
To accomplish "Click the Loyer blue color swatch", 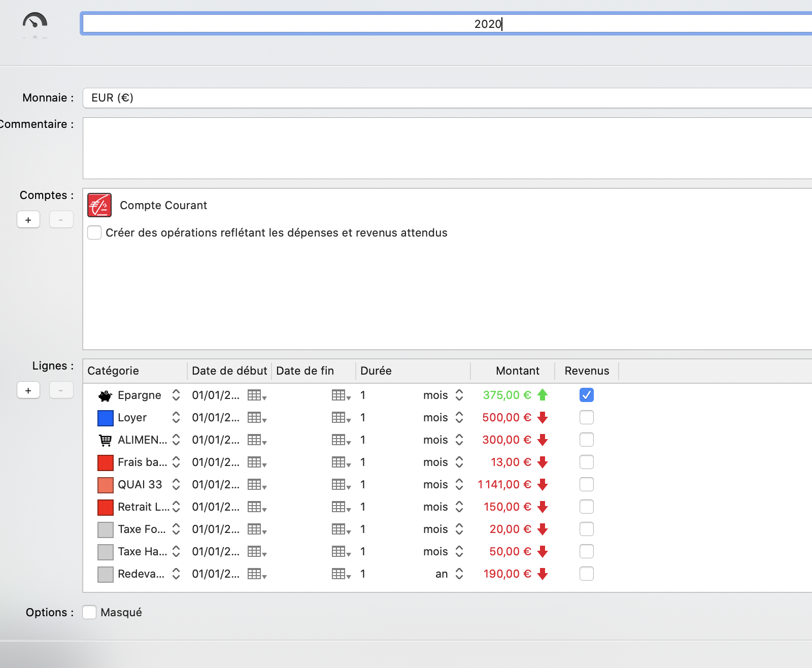I will click(105, 418).
